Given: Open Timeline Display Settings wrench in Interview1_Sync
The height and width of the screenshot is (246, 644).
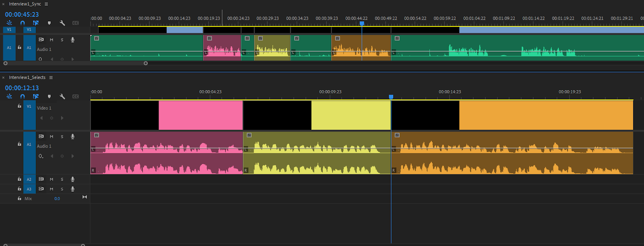Looking at the screenshot, I should (x=62, y=23).
